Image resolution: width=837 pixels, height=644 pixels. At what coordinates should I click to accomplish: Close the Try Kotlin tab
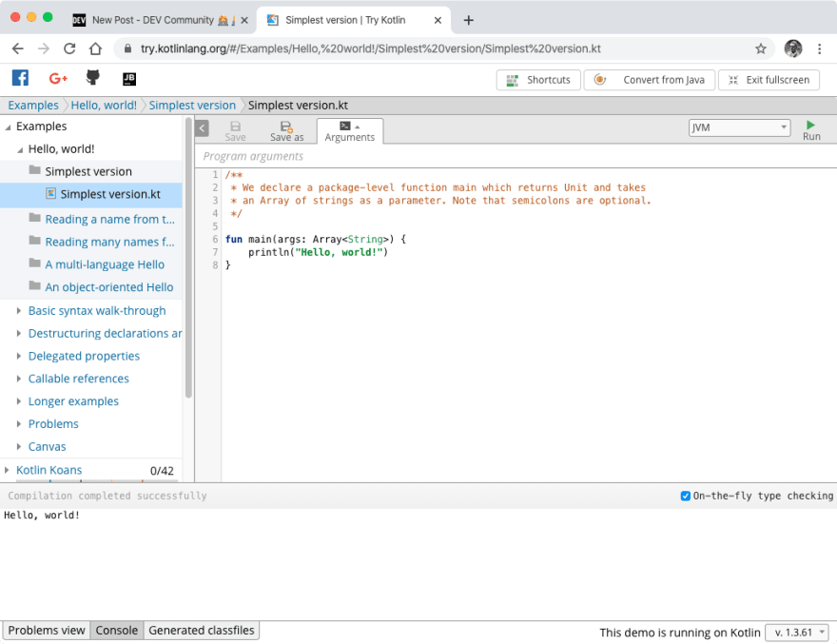[438, 20]
